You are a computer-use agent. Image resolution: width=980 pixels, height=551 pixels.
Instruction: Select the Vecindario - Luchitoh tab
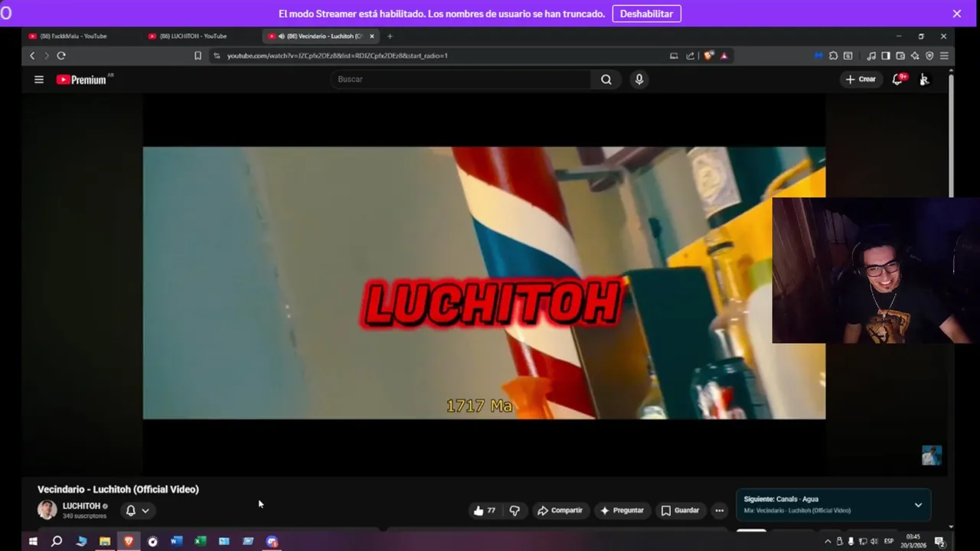pos(320,36)
